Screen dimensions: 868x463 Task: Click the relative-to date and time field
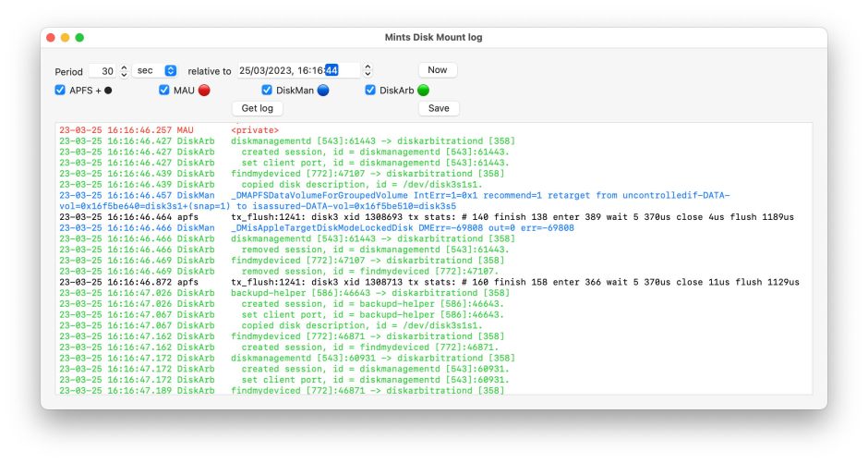pyautogui.click(x=288, y=70)
